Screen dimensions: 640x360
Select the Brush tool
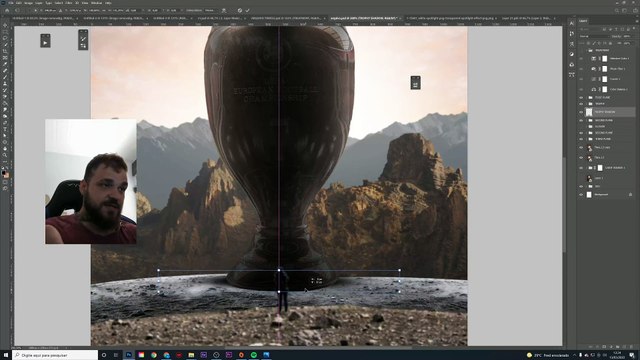(5, 78)
